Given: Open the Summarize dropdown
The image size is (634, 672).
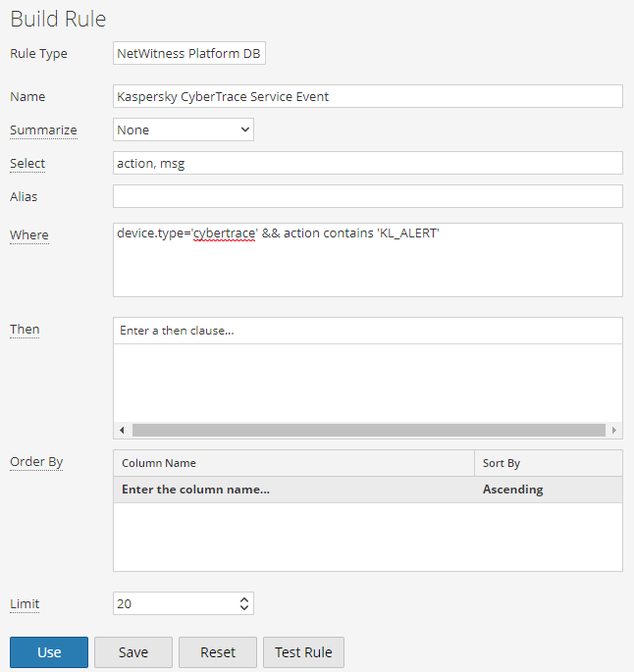Looking at the screenshot, I should pos(184,129).
